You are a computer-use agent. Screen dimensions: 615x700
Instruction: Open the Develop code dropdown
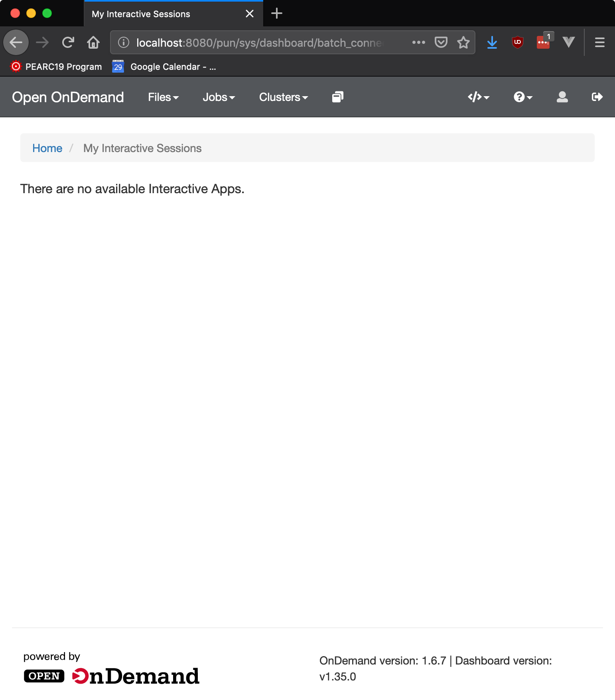[x=478, y=97]
